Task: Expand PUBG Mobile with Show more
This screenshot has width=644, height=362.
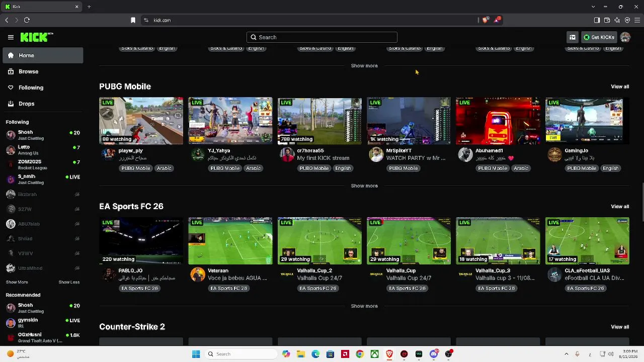Action: (364, 186)
